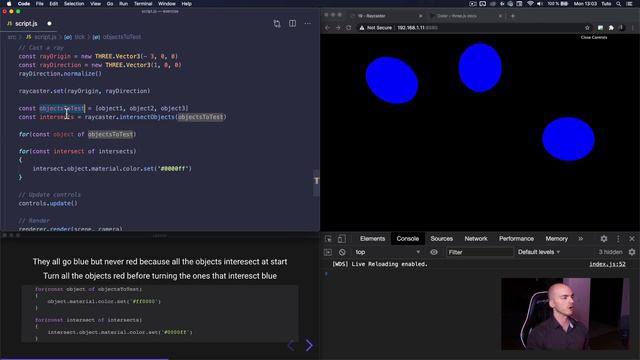
Task: Open the second three.js docs browser tab
Action: coord(464,16)
